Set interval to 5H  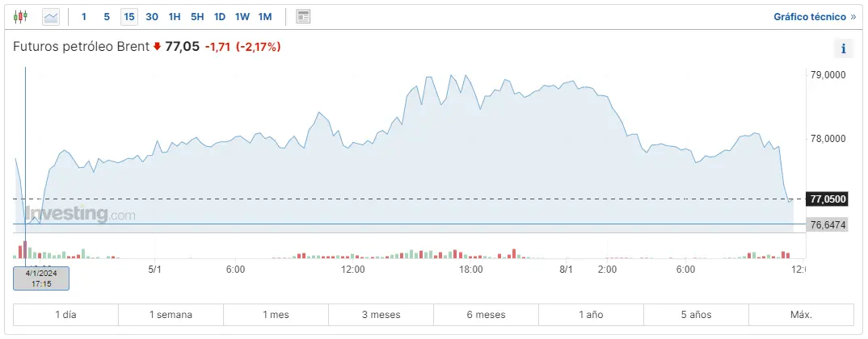(197, 16)
